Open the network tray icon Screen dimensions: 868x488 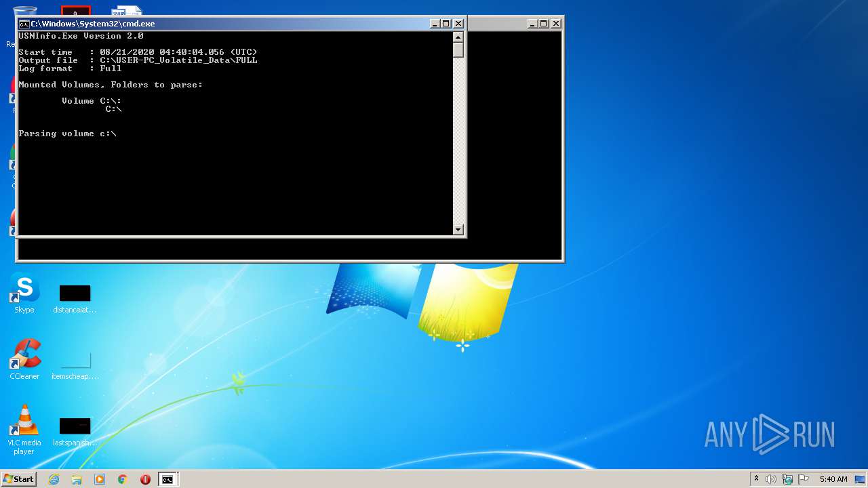pyautogui.click(x=787, y=479)
